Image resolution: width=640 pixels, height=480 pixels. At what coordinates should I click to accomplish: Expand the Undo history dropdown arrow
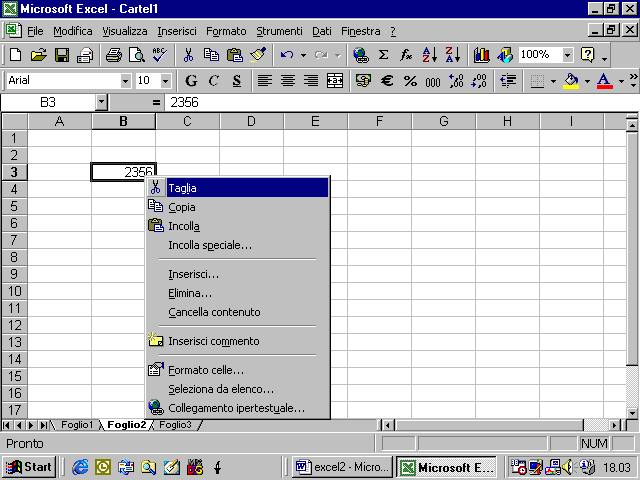[303, 55]
